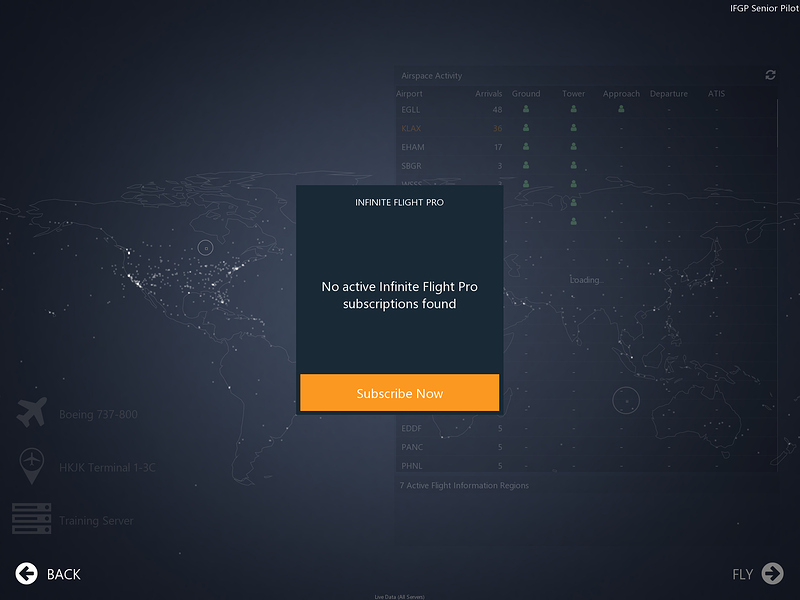800x600 pixels.
Task: Click the Subscribe Now button
Action: coord(399,393)
